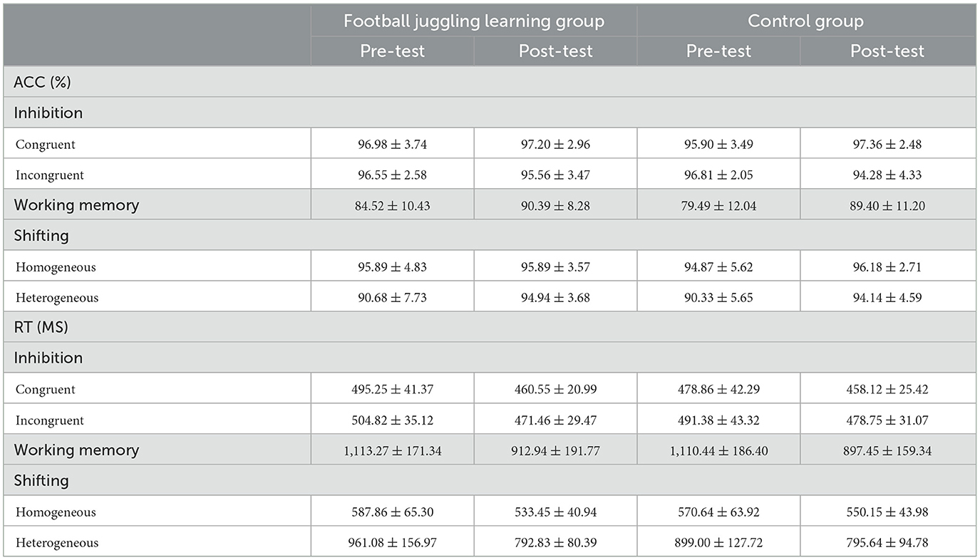980x560 pixels.
Task: Select the Control group's Pre-test header
Action: coord(718,51)
